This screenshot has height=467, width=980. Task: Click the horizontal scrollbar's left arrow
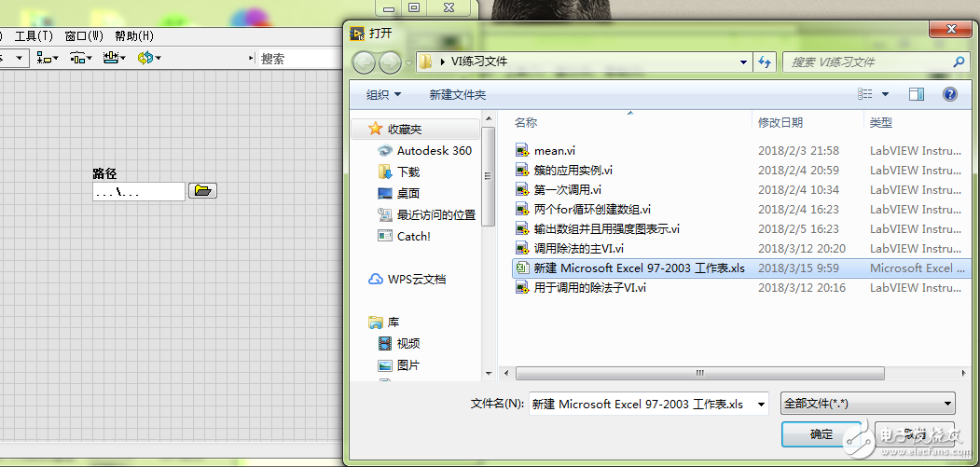[x=505, y=373]
